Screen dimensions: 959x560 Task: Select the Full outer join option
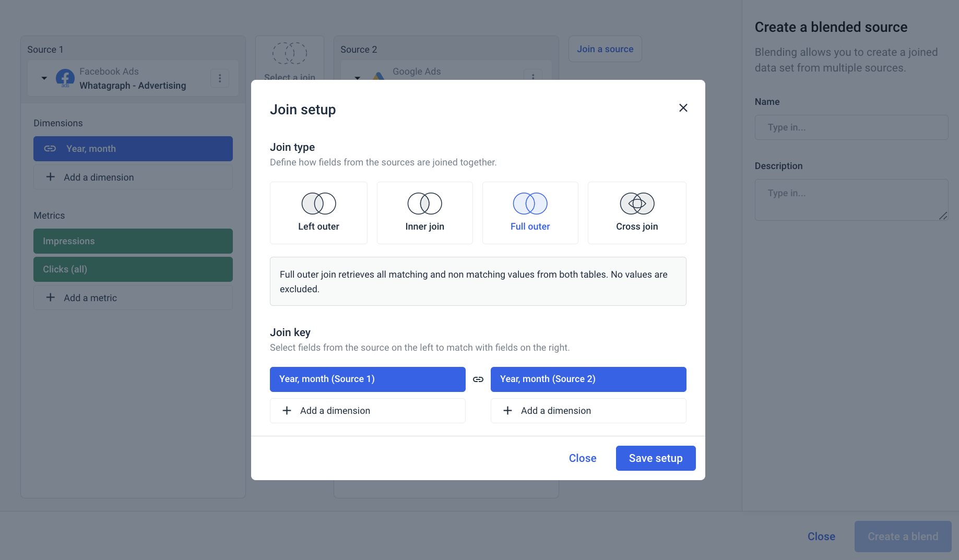click(530, 213)
